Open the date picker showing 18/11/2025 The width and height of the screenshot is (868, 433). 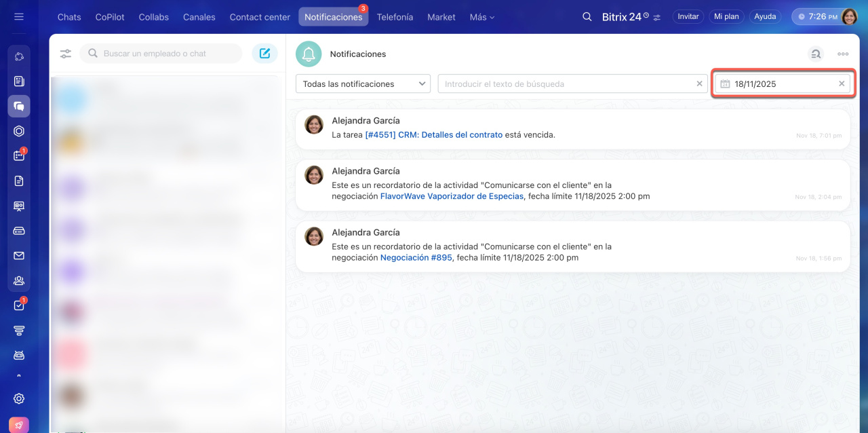pos(773,84)
